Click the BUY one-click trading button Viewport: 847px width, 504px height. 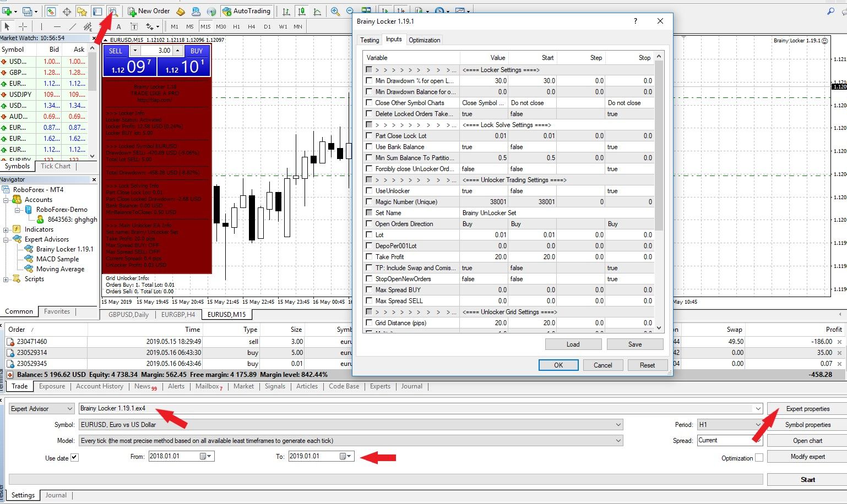point(197,51)
